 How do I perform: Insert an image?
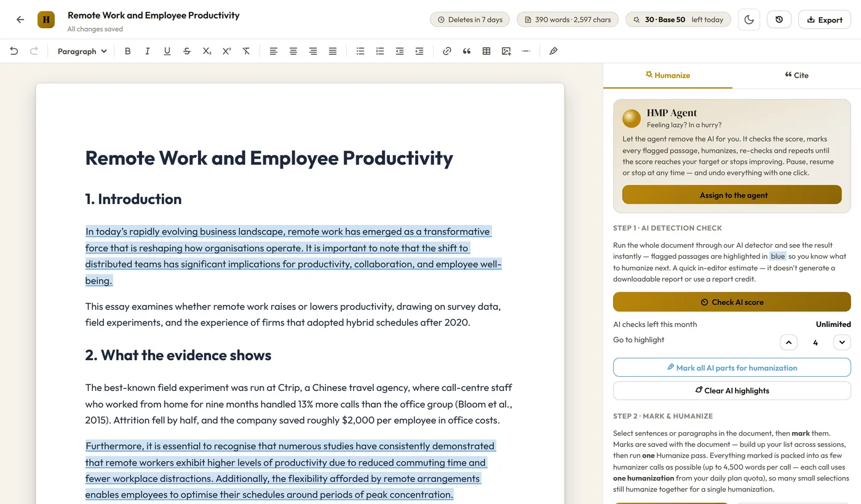coord(506,52)
